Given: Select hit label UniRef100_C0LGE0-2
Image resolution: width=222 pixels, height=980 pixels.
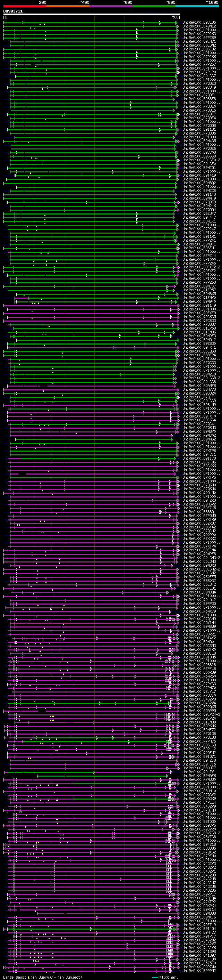Looking at the screenshot, I should tap(201, 160).
